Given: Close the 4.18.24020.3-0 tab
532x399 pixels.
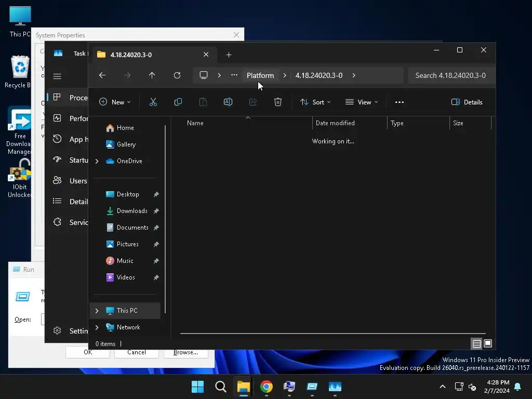Looking at the screenshot, I should pyautogui.click(x=206, y=54).
